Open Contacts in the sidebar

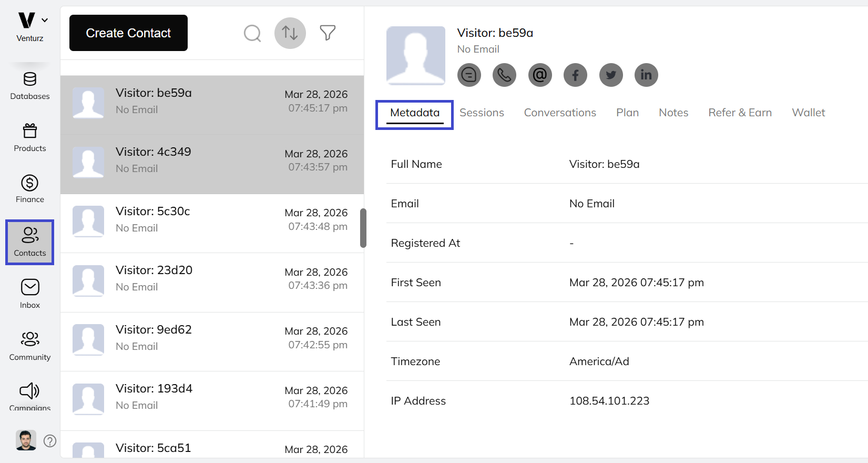[30, 242]
